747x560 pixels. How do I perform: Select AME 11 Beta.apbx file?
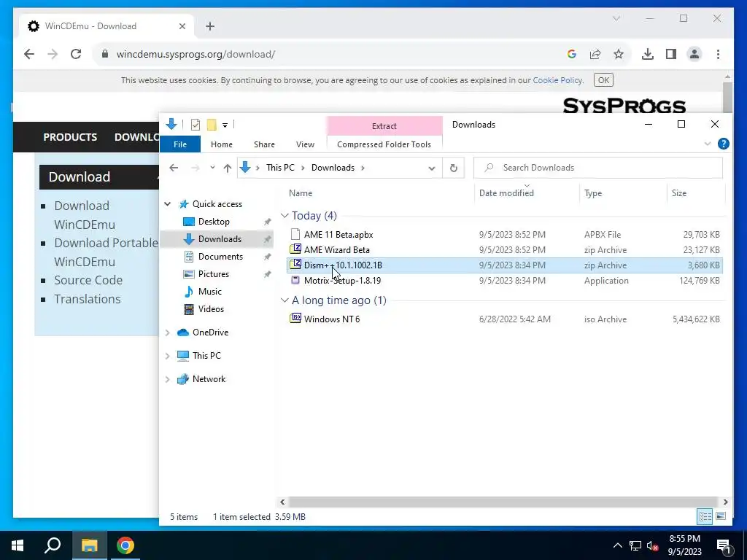coord(338,235)
